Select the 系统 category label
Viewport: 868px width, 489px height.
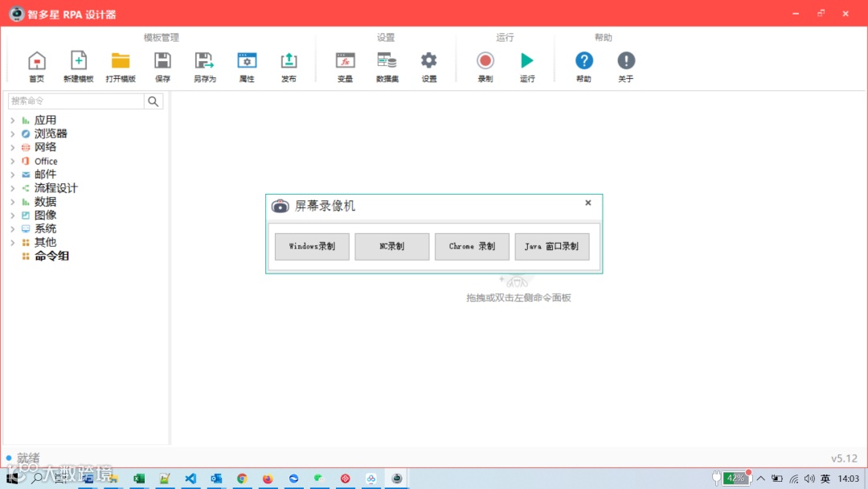[45, 228]
